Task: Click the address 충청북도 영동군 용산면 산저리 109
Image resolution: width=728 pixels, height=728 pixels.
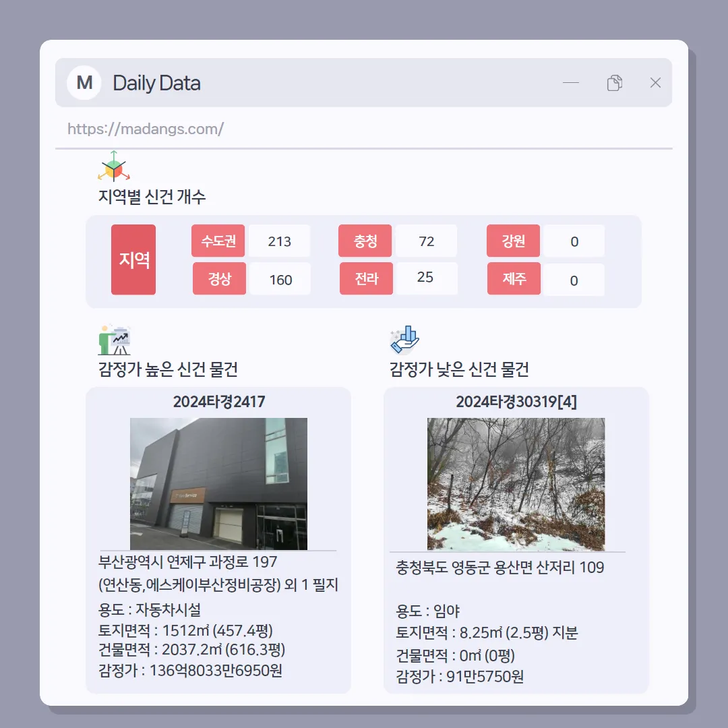Action: point(499,568)
